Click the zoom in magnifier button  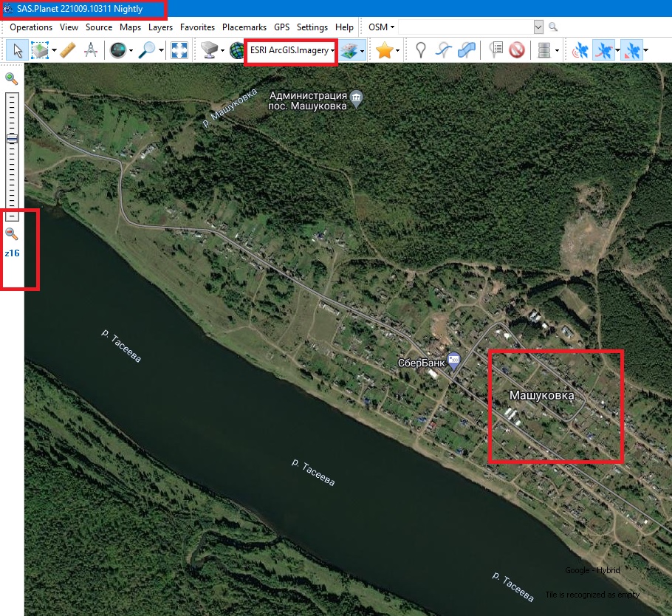(x=12, y=78)
